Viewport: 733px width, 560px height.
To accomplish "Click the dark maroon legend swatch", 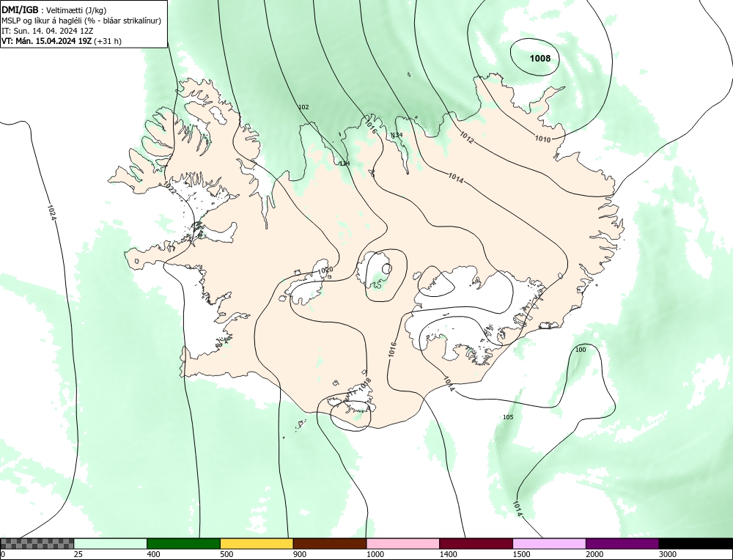I will point(476,543).
